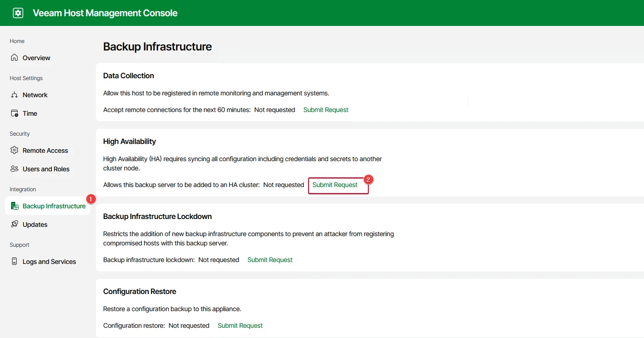Click the Home sidebar label
Screen dimensions: 644x338
coord(17,41)
